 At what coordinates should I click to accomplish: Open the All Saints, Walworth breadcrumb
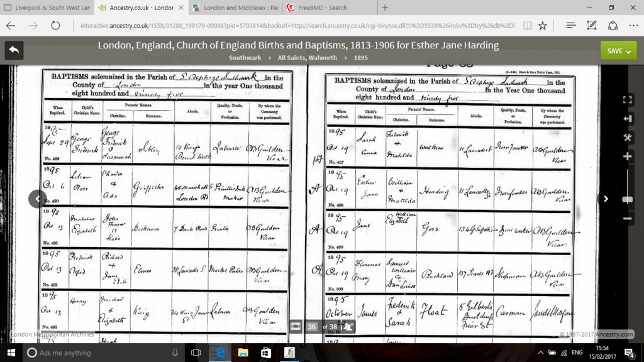click(307, 58)
